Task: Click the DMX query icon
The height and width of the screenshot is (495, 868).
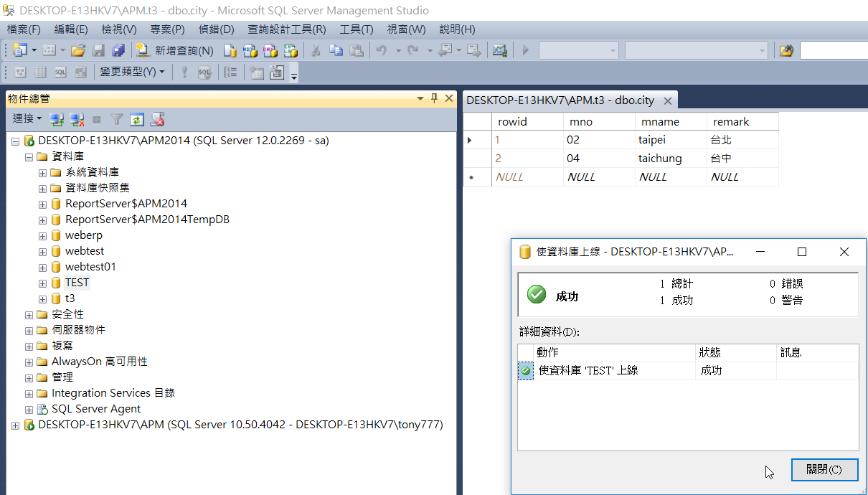Action: 270,50
